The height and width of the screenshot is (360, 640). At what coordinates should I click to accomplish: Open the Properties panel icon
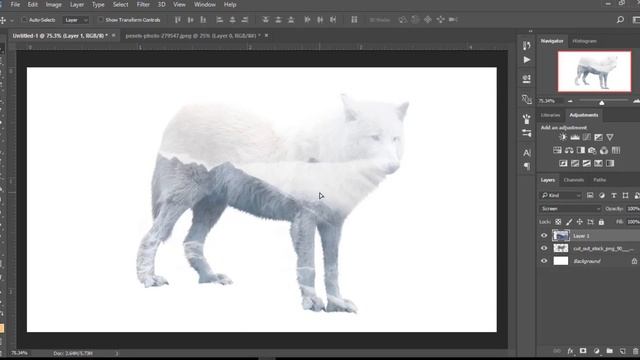click(x=527, y=78)
